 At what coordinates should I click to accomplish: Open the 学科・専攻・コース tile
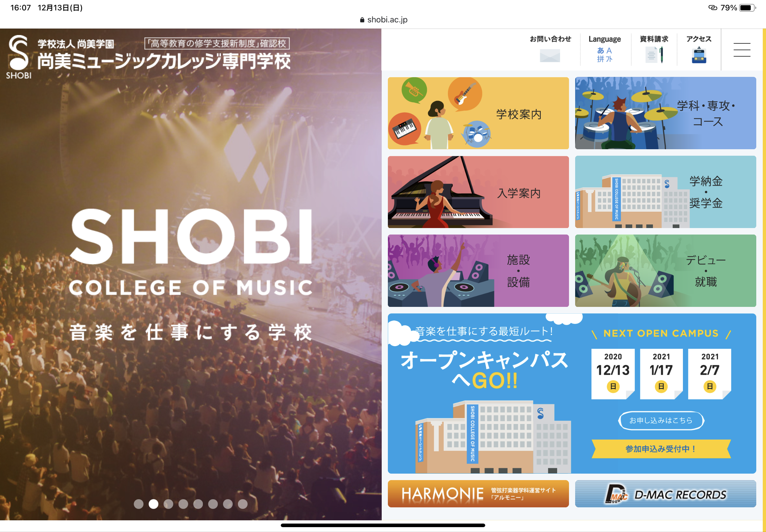665,113
